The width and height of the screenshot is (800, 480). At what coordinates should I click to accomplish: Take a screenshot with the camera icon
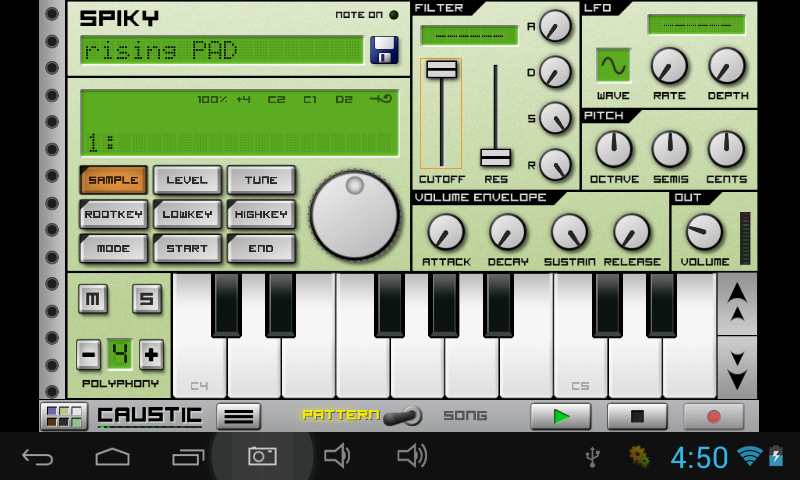tap(262, 457)
